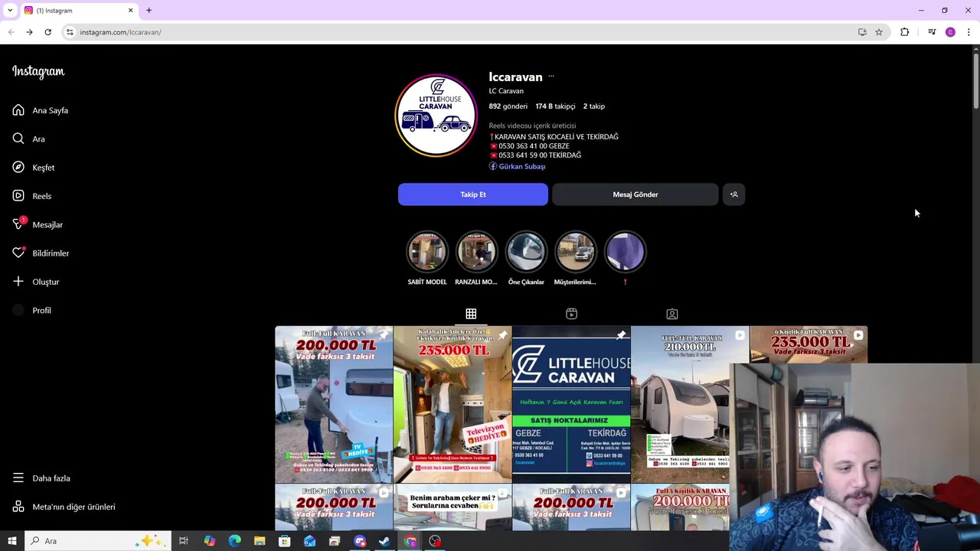
Task: Open Ana Sayfa in Instagram sidebar
Action: (41, 110)
